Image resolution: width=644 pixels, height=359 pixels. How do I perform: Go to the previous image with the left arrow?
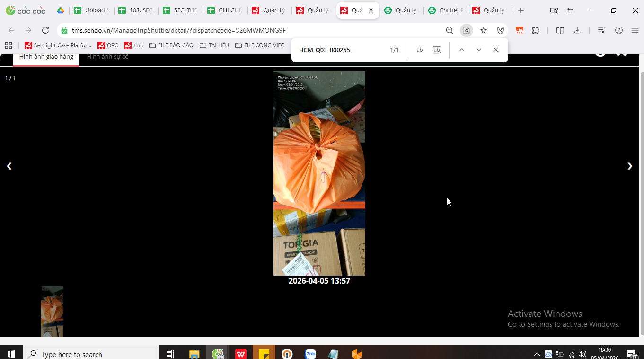point(9,166)
